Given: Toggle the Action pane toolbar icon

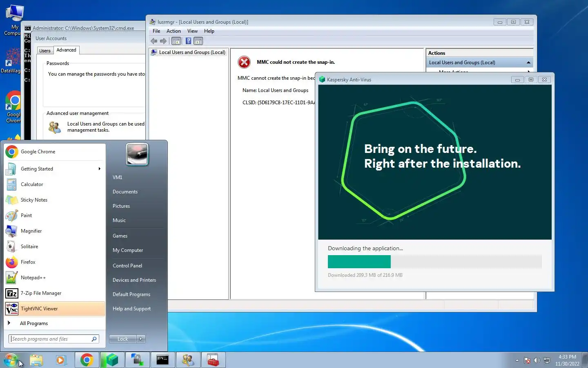Looking at the screenshot, I should pyautogui.click(x=198, y=41).
